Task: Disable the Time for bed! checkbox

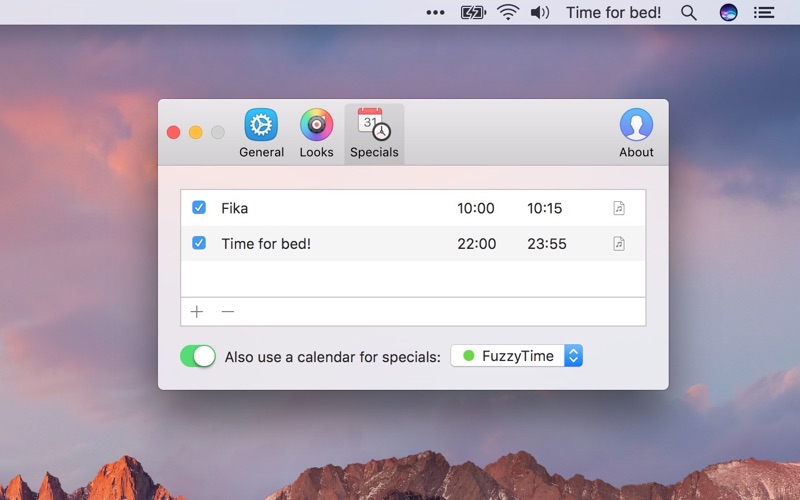Action: [199, 243]
